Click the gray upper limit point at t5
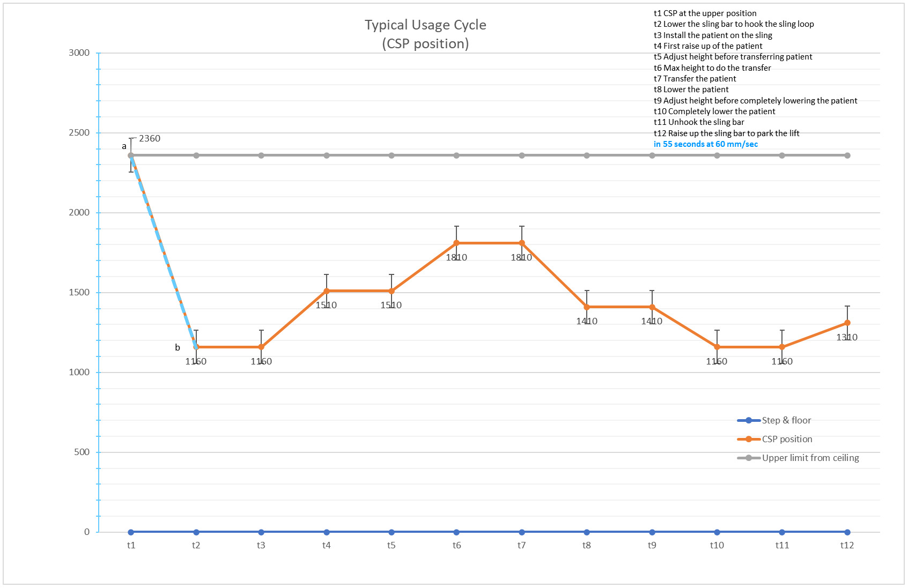Image resolution: width=908 pixels, height=588 pixels. coord(392,155)
